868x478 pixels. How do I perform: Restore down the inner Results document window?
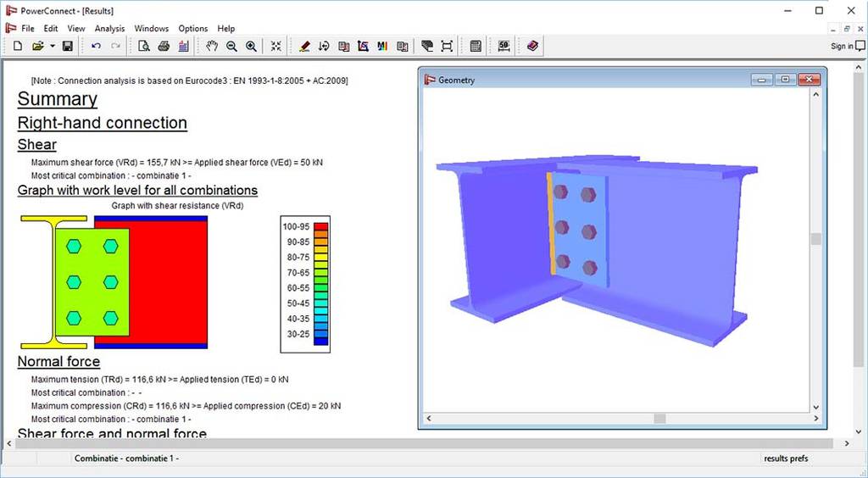(847, 28)
